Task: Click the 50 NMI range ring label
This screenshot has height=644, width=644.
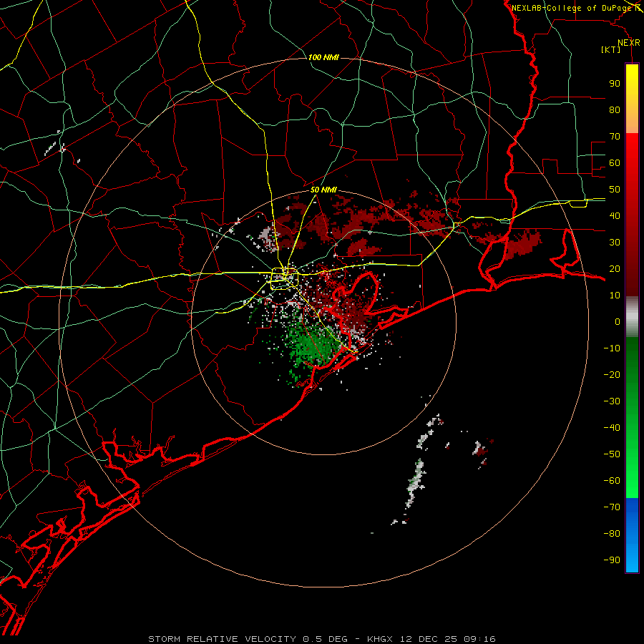Action: pyautogui.click(x=323, y=190)
